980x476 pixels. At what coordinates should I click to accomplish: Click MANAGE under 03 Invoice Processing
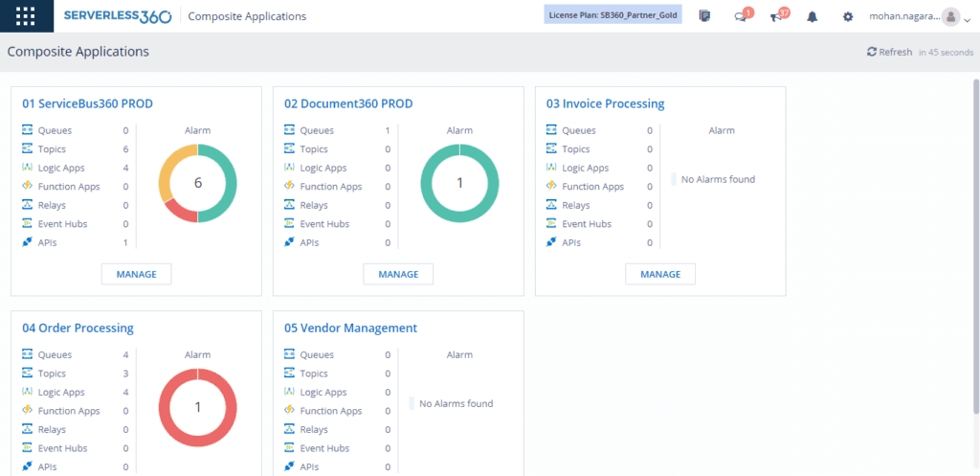660,274
